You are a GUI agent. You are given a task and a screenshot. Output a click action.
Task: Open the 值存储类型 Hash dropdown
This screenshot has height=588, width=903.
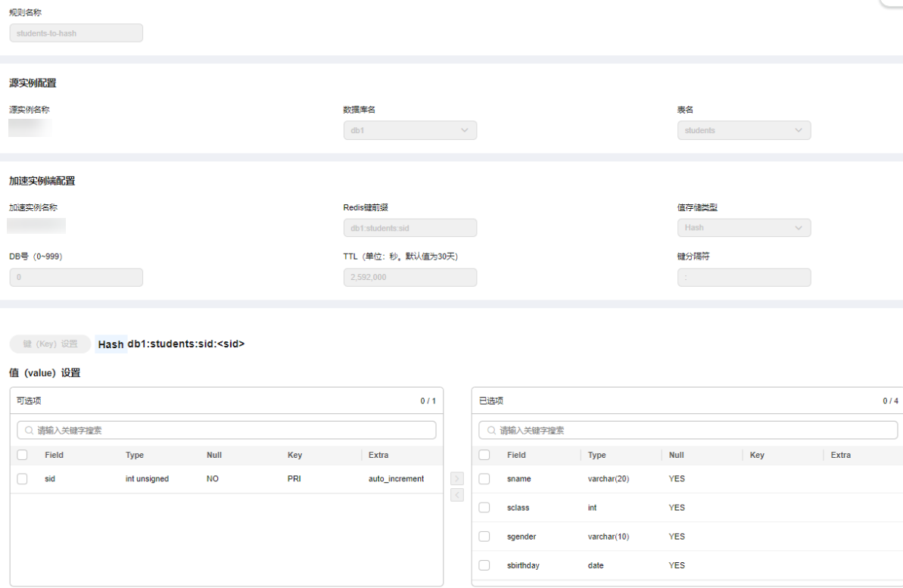click(743, 228)
